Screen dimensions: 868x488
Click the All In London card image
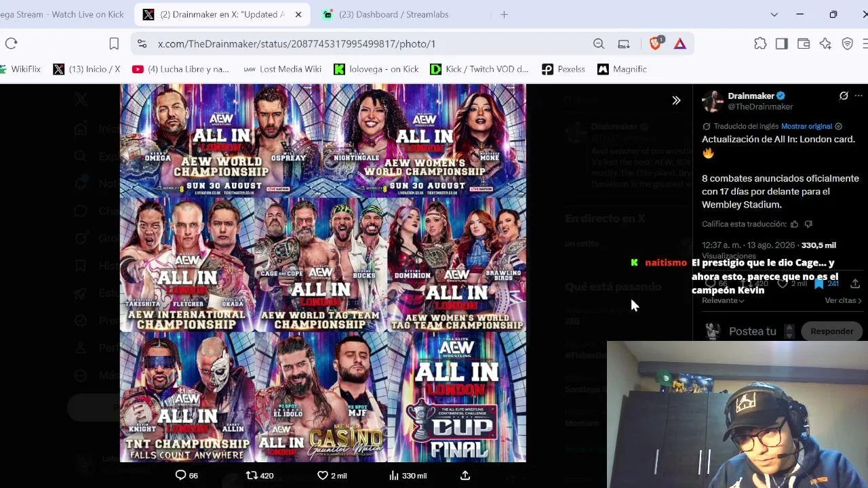point(323,273)
